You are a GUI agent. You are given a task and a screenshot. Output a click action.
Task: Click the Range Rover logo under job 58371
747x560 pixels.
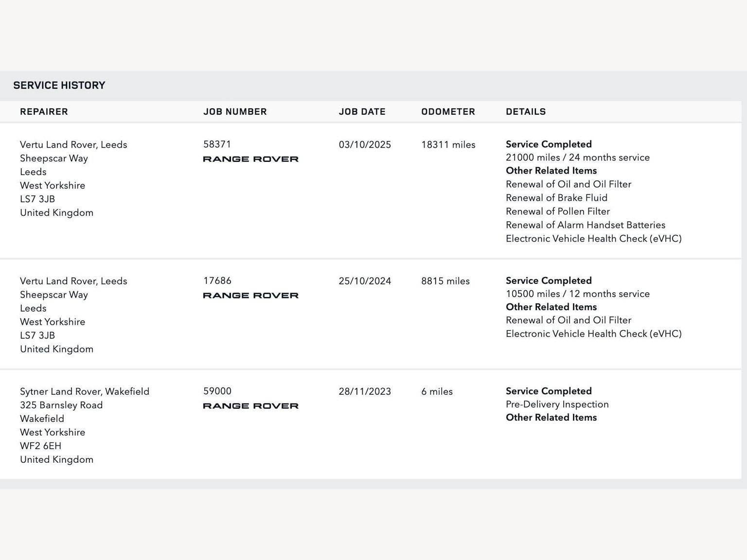(x=250, y=159)
